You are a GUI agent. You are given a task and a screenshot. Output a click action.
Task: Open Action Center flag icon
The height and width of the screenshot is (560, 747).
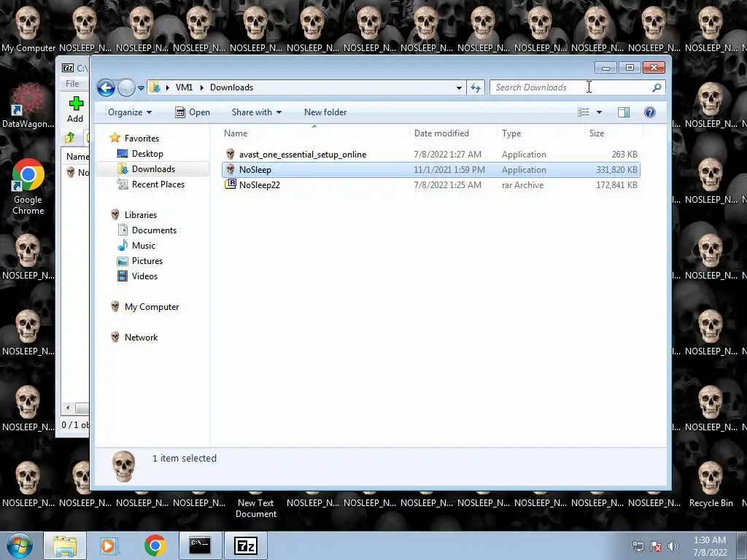[656, 546]
